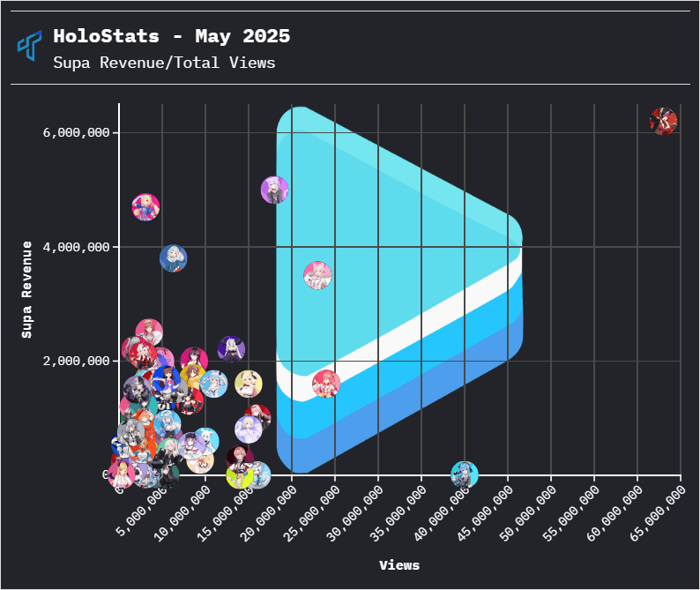Screen dimensions: 700x590
Task: Click the dark purple avatar above 2,000,000 revenue
Action: (x=231, y=349)
